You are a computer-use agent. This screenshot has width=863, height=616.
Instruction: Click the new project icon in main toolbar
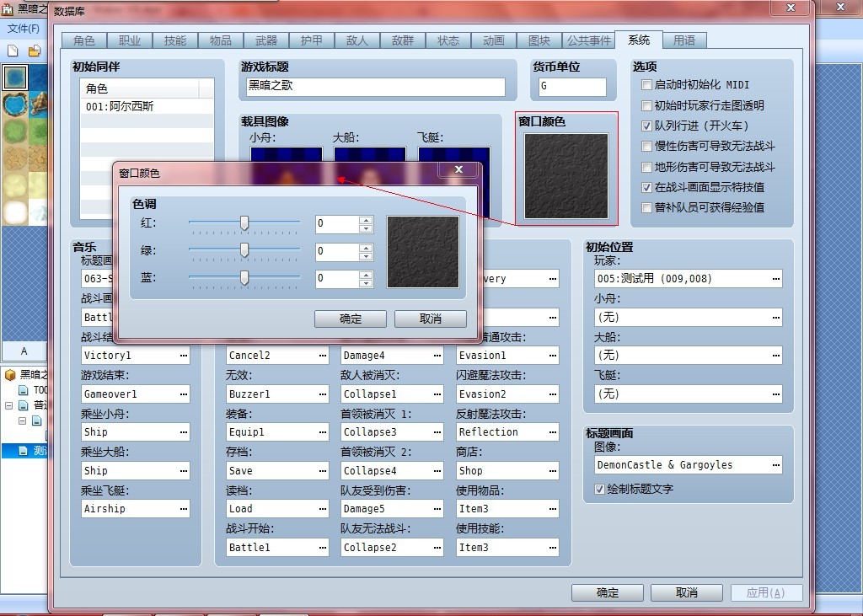13,51
